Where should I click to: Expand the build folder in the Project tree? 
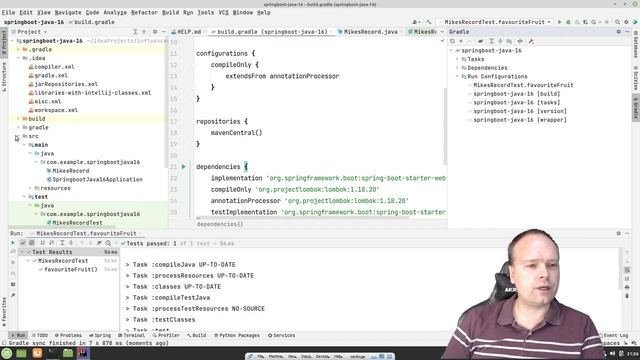tap(18, 119)
